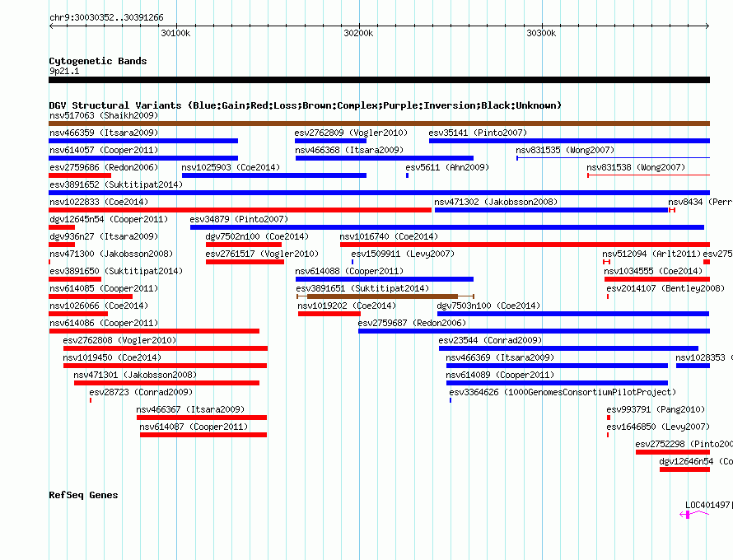
Task: Click esv28723 (Conrad2009) label
Action: (141, 392)
